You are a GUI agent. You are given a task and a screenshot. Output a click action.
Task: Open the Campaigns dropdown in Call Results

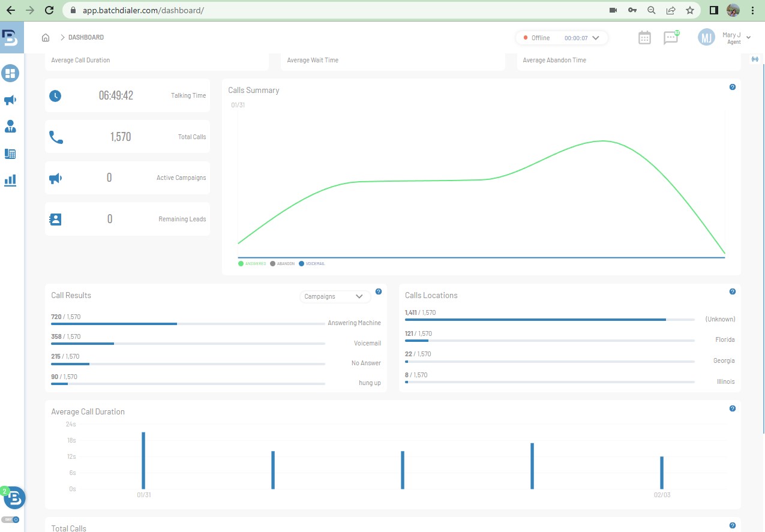pyautogui.click(x=334, y=296)
